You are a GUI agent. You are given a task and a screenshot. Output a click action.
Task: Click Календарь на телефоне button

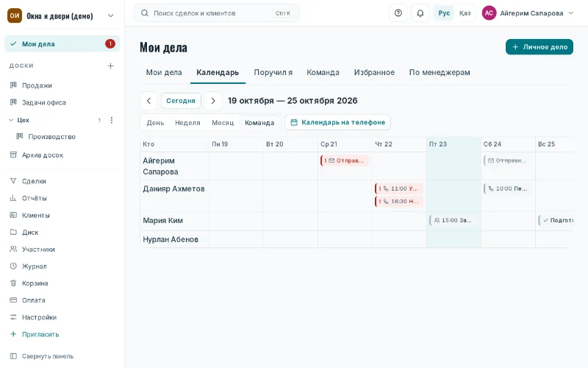click(x=337, y=122)
